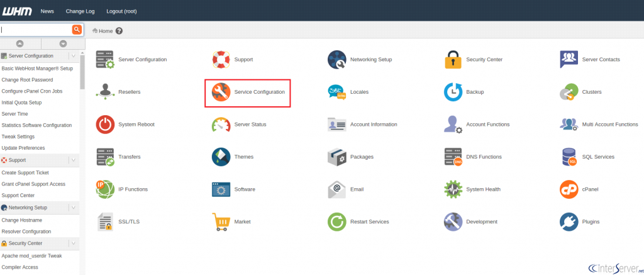Open the Server Contacts icon
644x275 pixels.
pos(569,60)
